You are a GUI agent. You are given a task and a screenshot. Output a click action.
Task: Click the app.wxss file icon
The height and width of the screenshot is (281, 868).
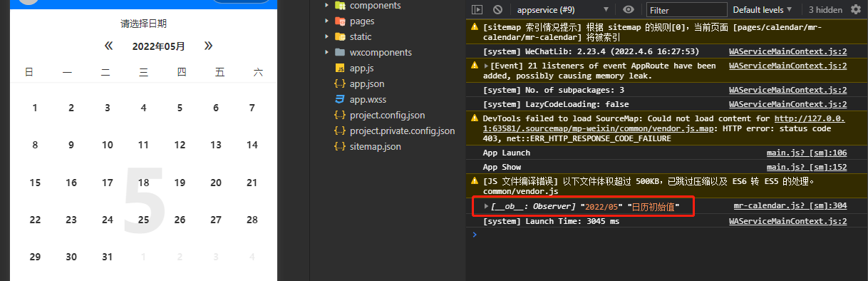(x=340, y=100)
